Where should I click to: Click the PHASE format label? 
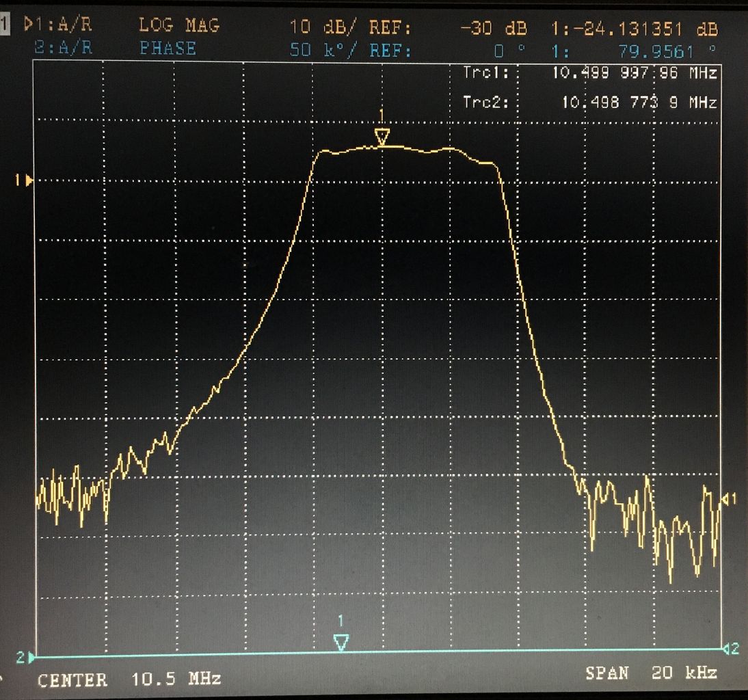(168, 48)
